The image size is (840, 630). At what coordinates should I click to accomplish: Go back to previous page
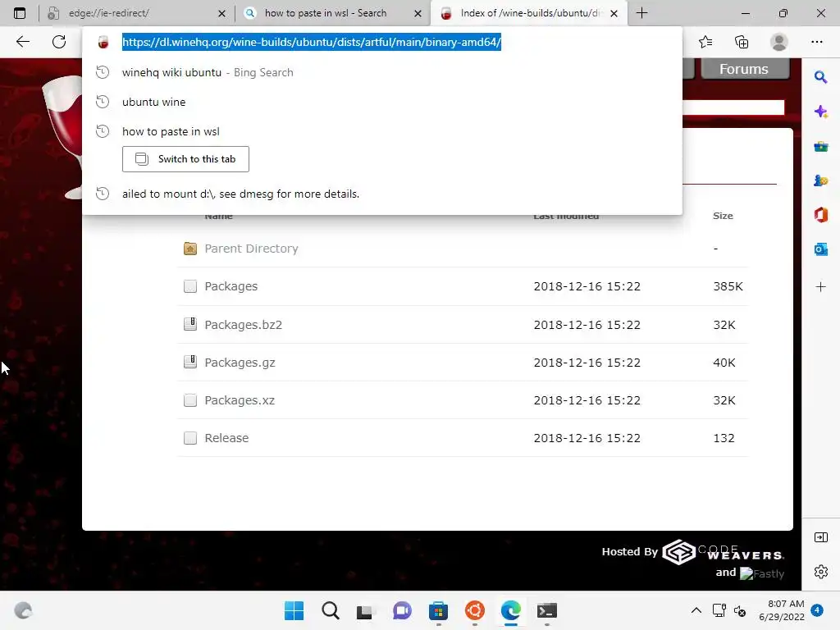[x=22, y=42]
